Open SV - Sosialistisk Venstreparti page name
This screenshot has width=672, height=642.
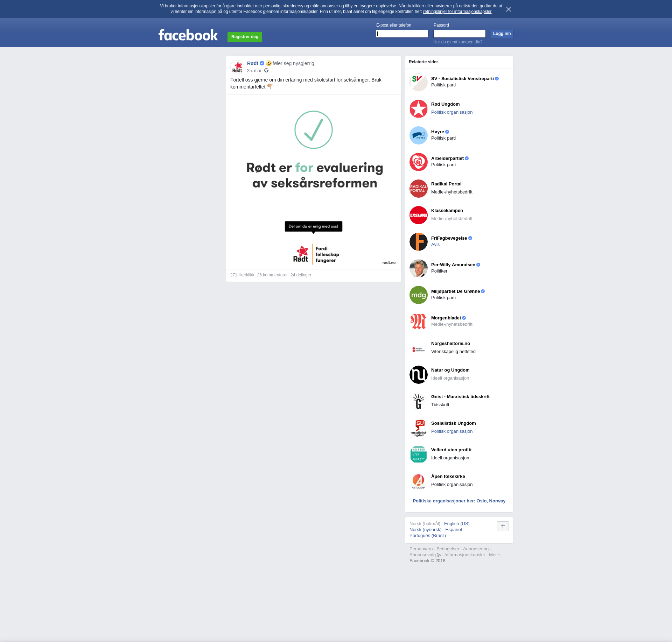(x=462, y=79)
